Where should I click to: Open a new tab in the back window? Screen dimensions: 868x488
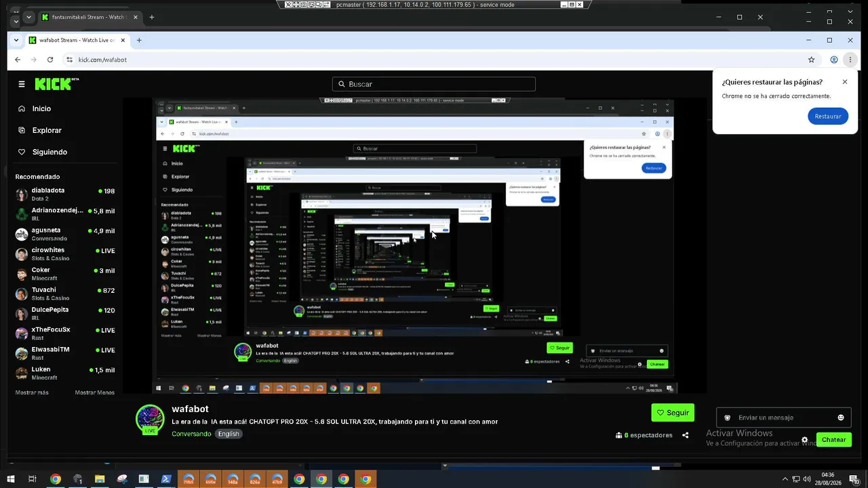pyautogui.click(x=151, y=17)
